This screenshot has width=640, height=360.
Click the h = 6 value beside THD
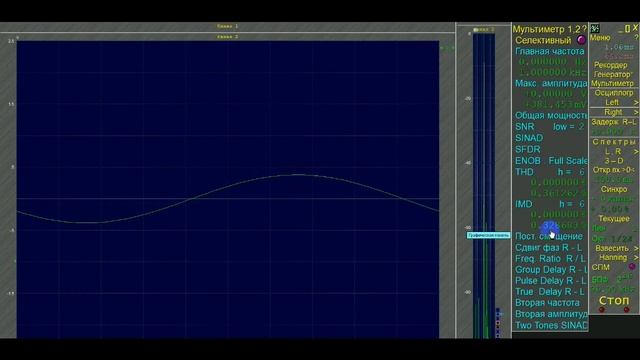click(571, 172)
